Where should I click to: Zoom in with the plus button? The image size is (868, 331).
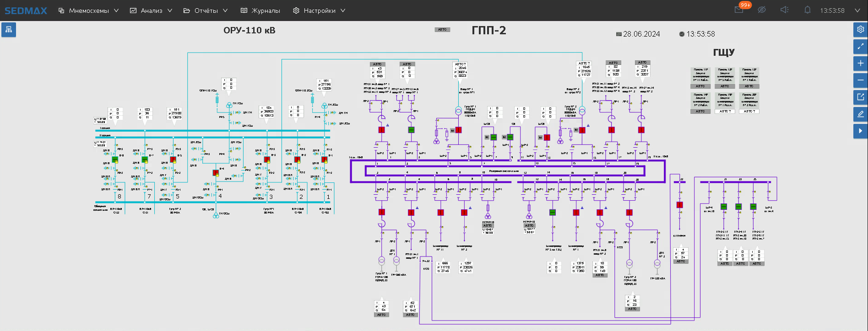tap(860, 63)
